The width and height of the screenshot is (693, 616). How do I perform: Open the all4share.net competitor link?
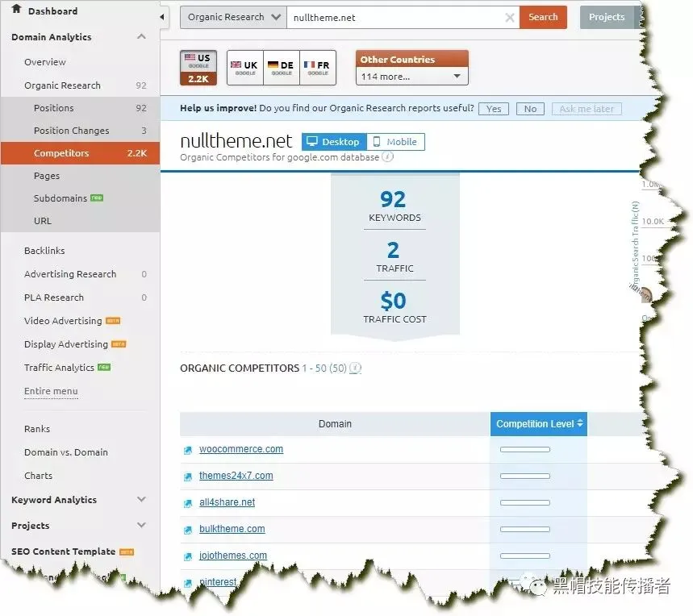point(228,502)
